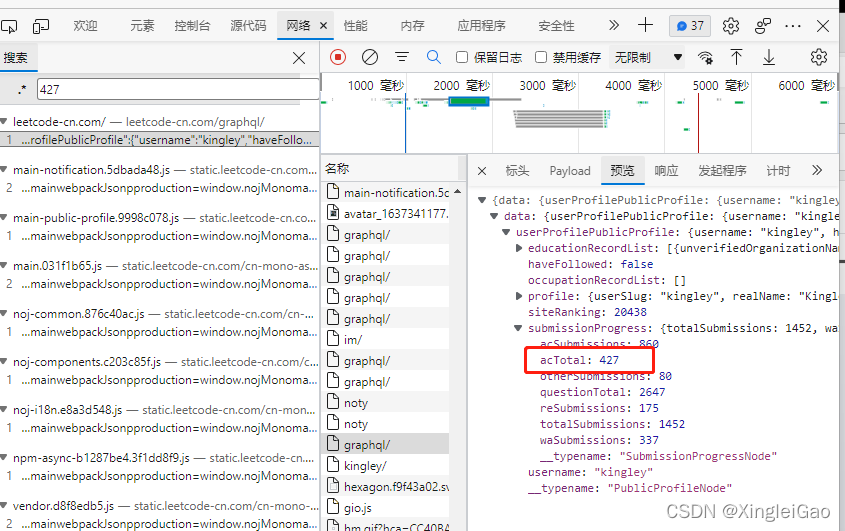This screenshot has width=845, height=531.
Task: Open network conditions wifi icon
Action: tap(705, 57)
